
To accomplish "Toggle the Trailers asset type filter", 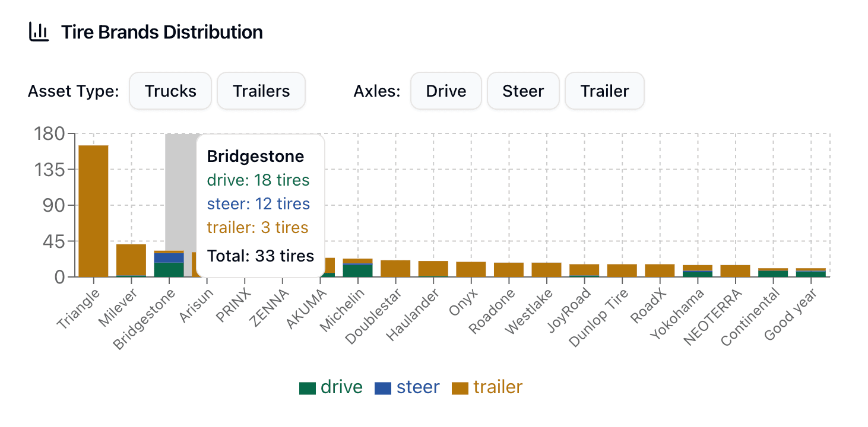I will tap(261, 91).
